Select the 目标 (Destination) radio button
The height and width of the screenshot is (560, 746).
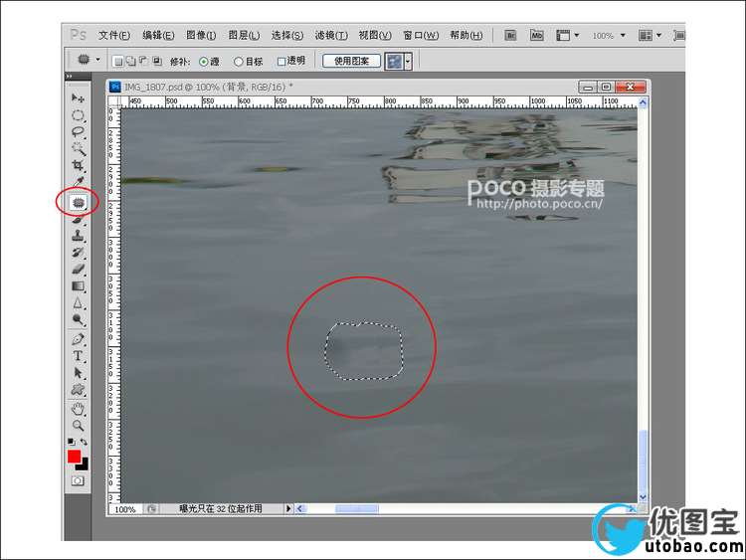[239, 62]
